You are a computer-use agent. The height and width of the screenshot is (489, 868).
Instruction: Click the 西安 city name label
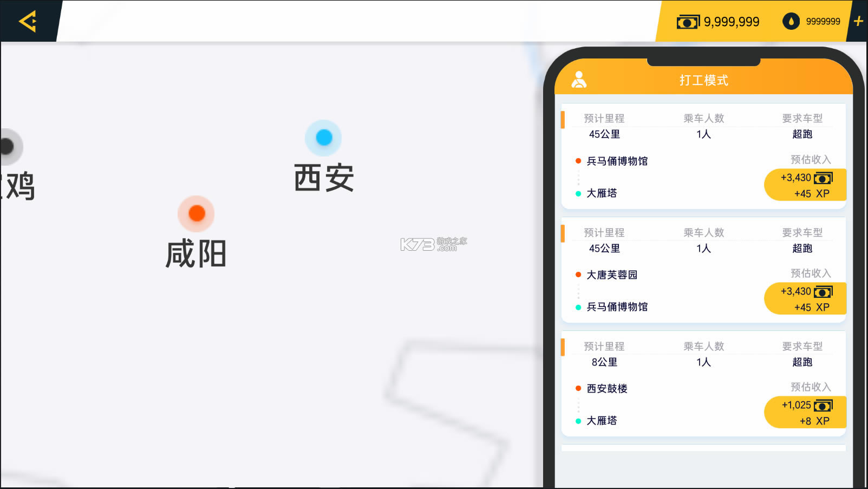[x=324, y=178]
